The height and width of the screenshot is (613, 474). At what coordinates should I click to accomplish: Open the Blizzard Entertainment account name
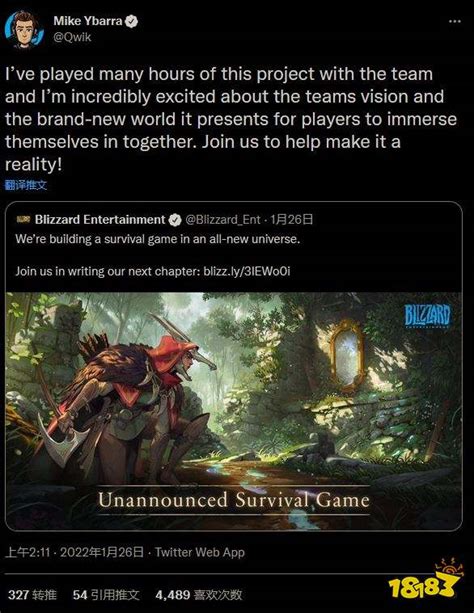[x=100, y=220]
